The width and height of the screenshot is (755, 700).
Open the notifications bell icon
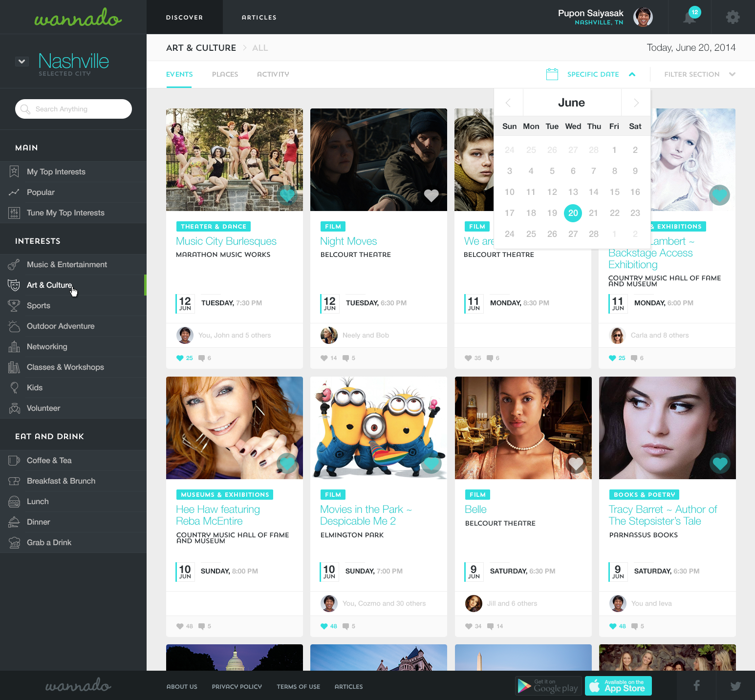tap(690, 17)
